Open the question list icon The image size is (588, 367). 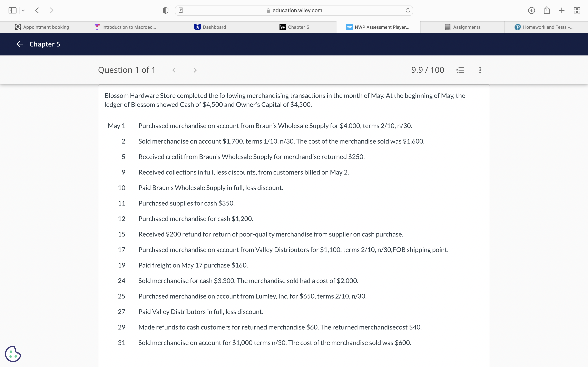tap(460, 70)
